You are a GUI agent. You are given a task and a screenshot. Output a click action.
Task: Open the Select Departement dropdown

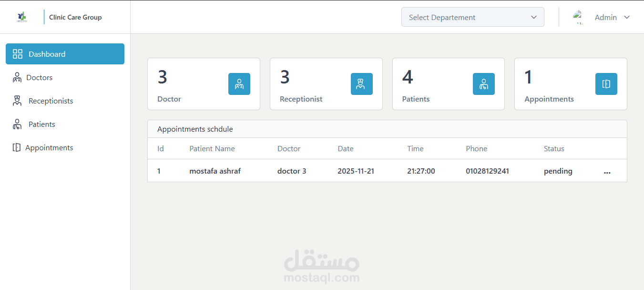tap(472, 17)
